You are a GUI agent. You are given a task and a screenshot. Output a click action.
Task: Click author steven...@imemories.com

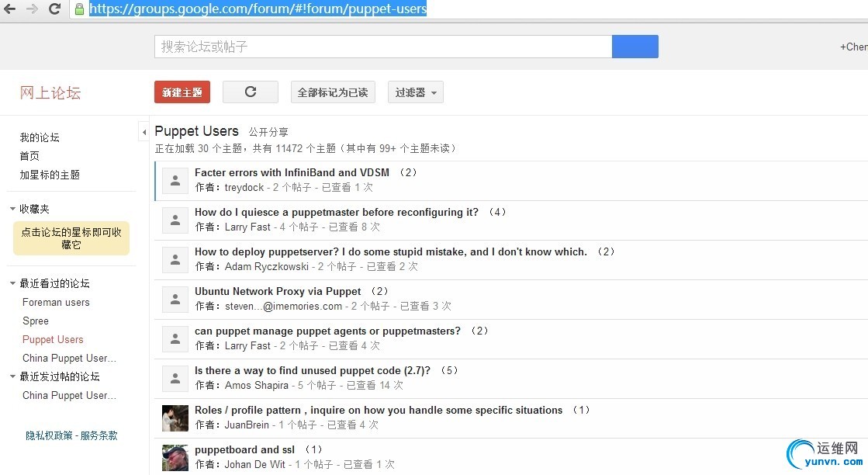click(x=283, y=306)
